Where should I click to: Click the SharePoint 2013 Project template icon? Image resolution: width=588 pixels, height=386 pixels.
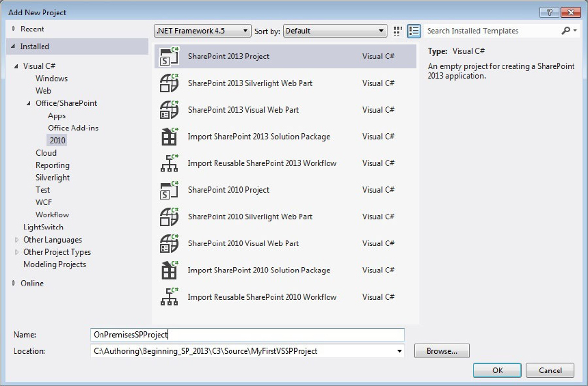point(169,57)
